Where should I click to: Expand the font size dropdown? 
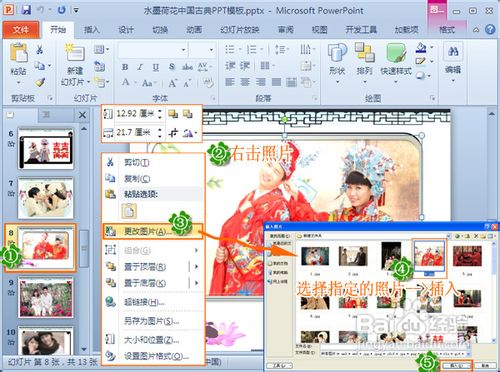211,50
